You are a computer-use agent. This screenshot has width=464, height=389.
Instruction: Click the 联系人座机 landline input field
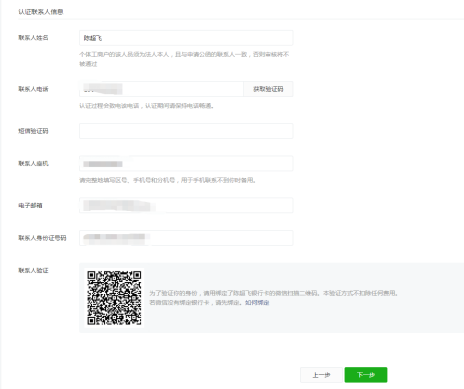point(186,163)
